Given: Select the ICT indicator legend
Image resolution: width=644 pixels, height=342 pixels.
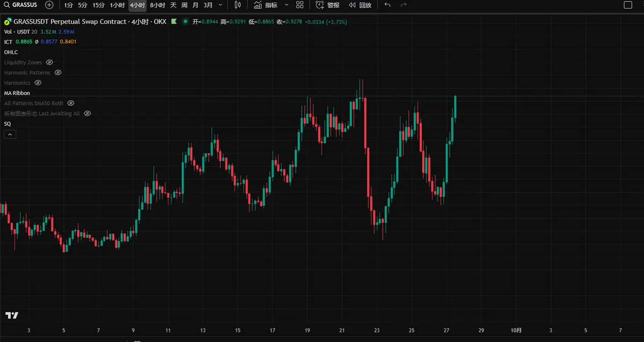Looking at the screenshot, I should (x=8, y=42).
